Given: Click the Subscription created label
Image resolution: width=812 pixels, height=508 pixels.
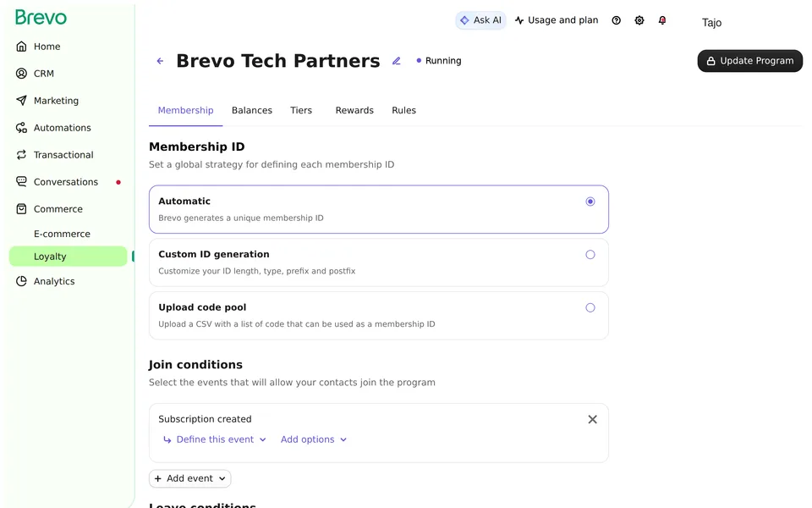Looking at the screenshot, I should pos(205,419).
